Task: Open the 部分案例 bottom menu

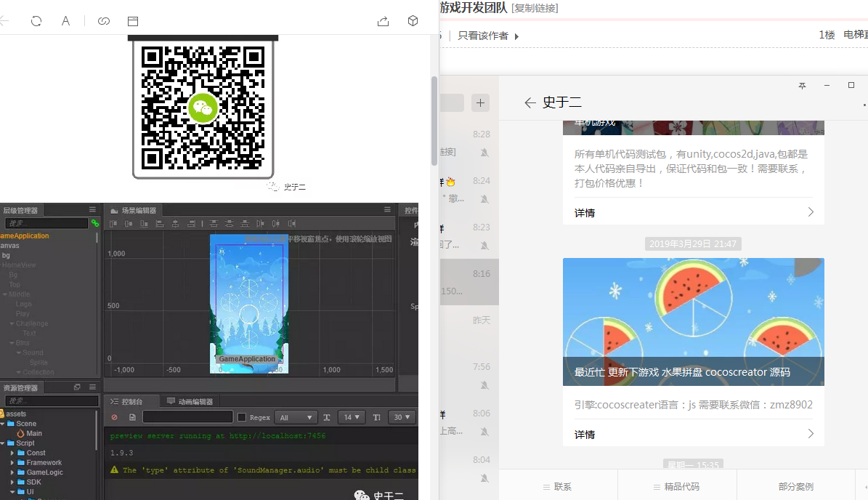Action: pos(796,487)
